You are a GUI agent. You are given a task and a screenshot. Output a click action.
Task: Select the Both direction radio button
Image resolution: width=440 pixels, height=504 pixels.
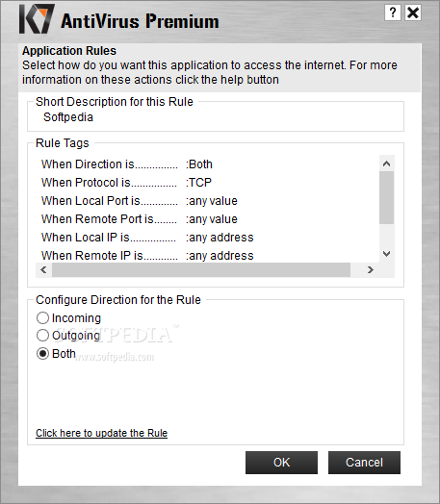(42, 354)
